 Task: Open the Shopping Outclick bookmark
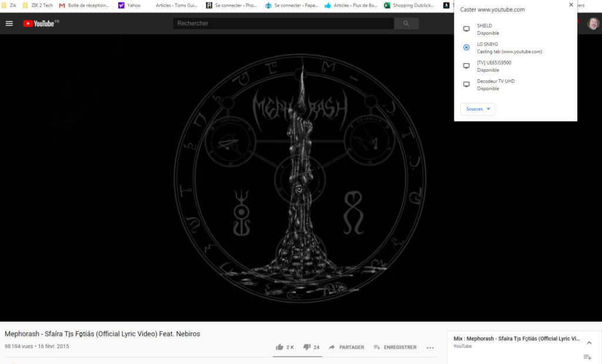409,5
